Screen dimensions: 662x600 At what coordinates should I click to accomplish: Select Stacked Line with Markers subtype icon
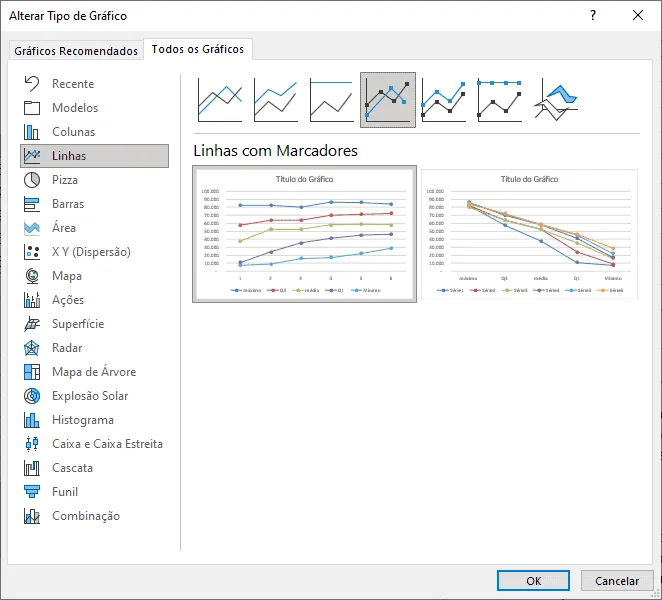pyautogui.click(x=443, y=100)
